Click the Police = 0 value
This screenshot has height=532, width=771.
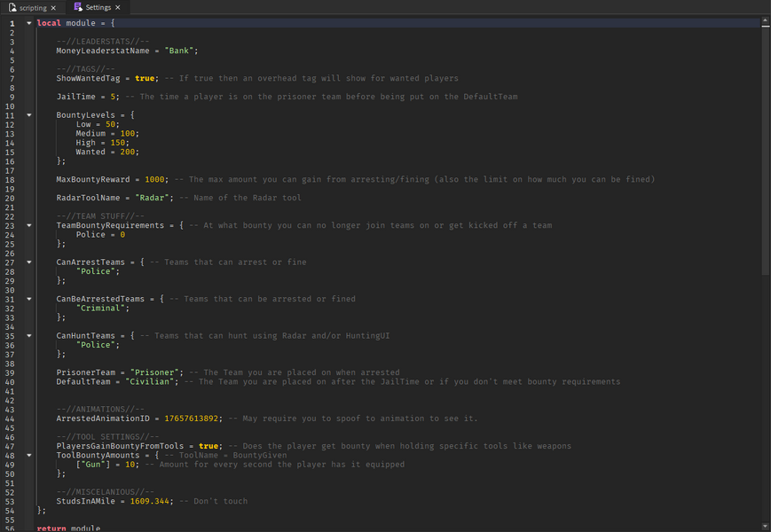pos(122,235)
